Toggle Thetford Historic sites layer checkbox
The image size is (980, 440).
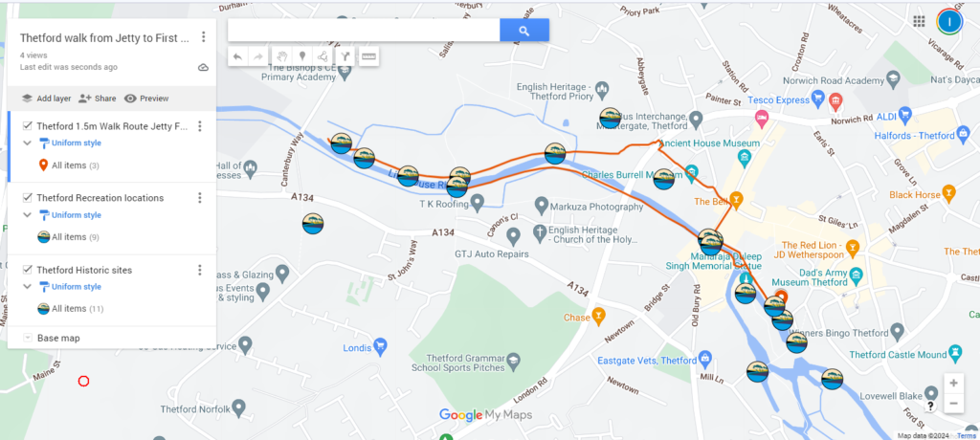pos(28,270)
